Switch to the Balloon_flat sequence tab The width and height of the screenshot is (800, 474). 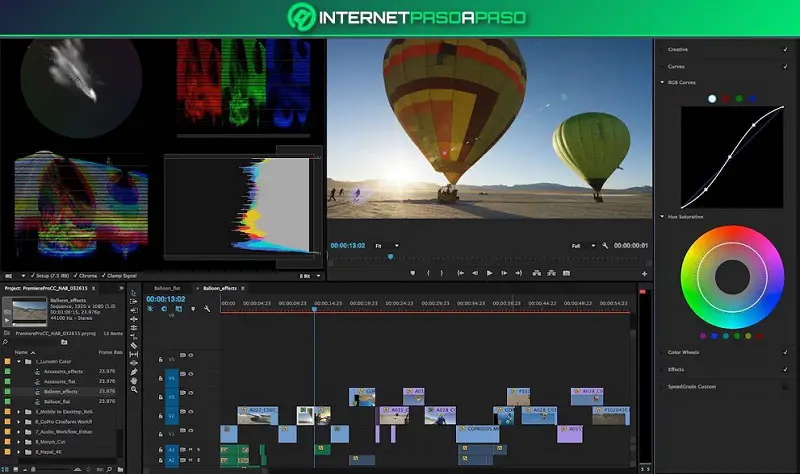point(166,288)
